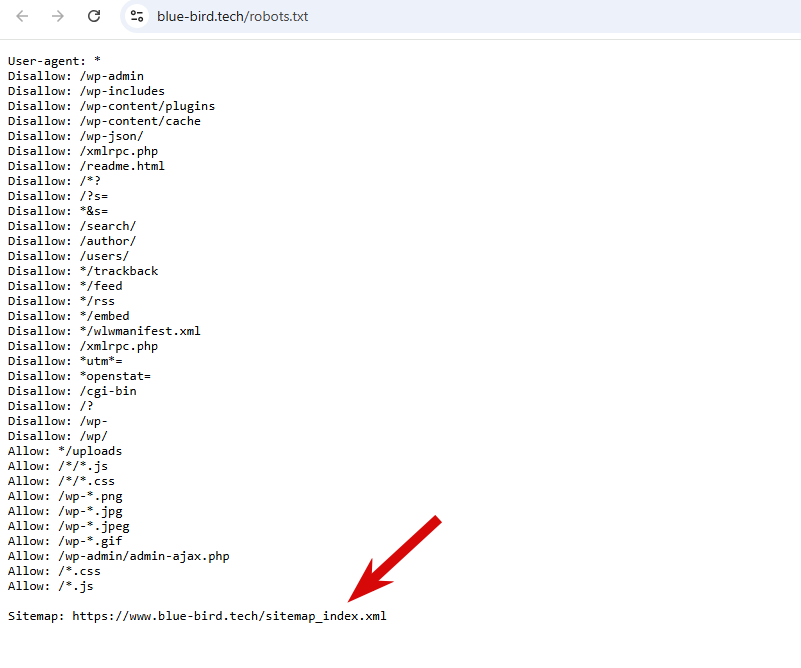
Task: Click the 'Disallow: /?' line
Action: coord(51,407)
